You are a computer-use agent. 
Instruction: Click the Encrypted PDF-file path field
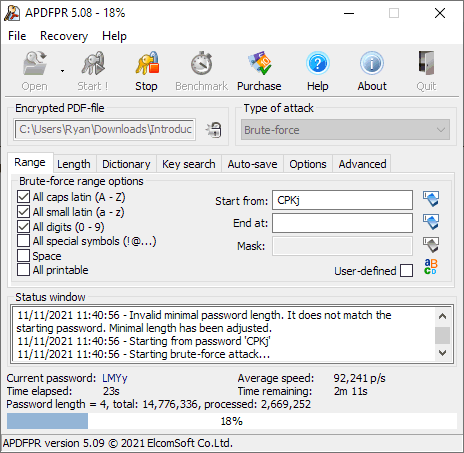tap(105, 129)
